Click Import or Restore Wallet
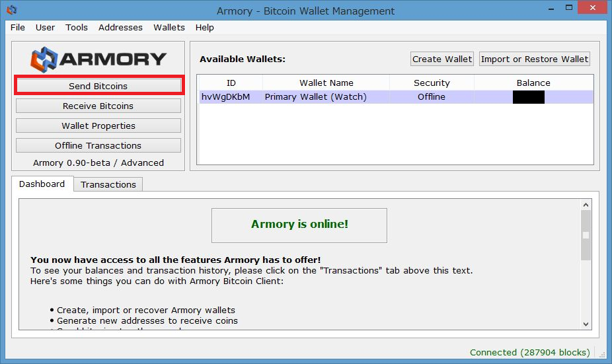The height and width of the screenshot is (364, 612). click(534, 59)
